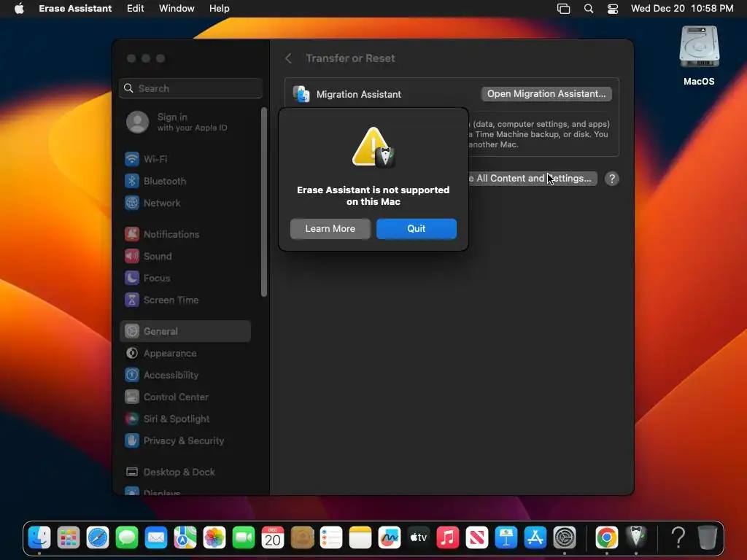Open Privacy & Security settings
Viewport: 747px width, 560px height.
pos(186,441)
